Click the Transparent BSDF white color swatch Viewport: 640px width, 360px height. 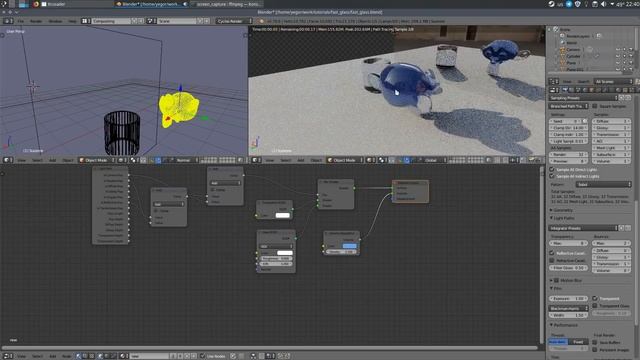tap(282, 215)
